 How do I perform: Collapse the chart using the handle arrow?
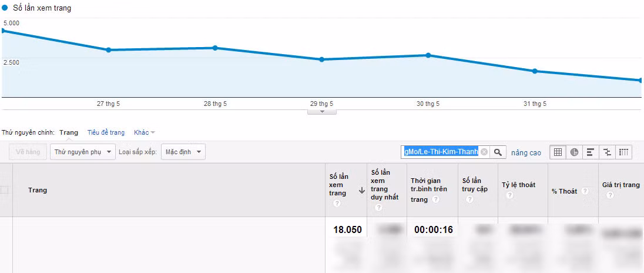(x=322, y=111)
